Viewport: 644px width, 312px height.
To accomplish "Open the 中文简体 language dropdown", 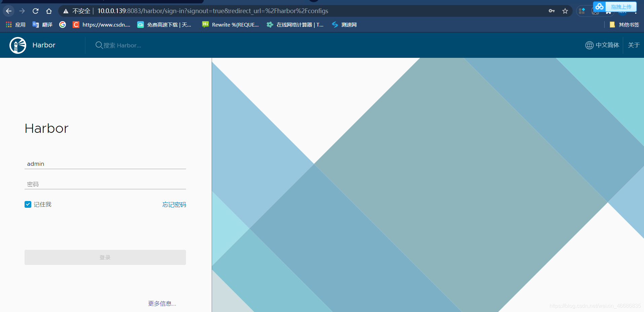I will [607, 45].
